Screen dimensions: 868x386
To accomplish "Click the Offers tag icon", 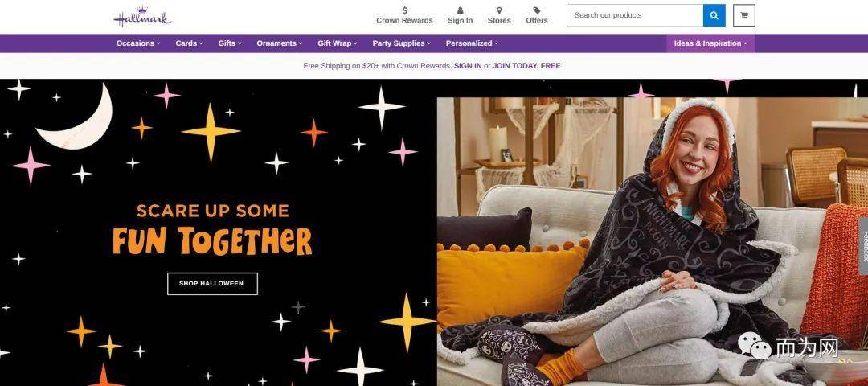I will pos(536,10).
